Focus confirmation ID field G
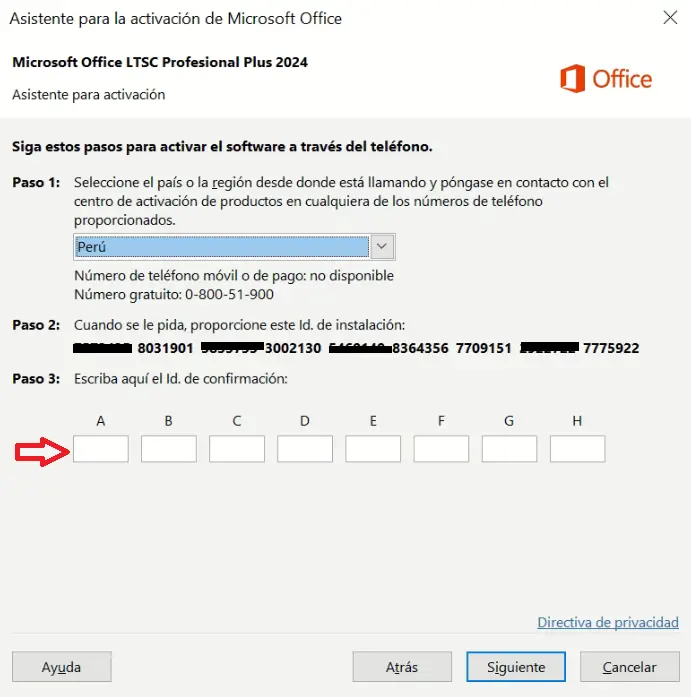691x697 pixels. tap(509, 449)
